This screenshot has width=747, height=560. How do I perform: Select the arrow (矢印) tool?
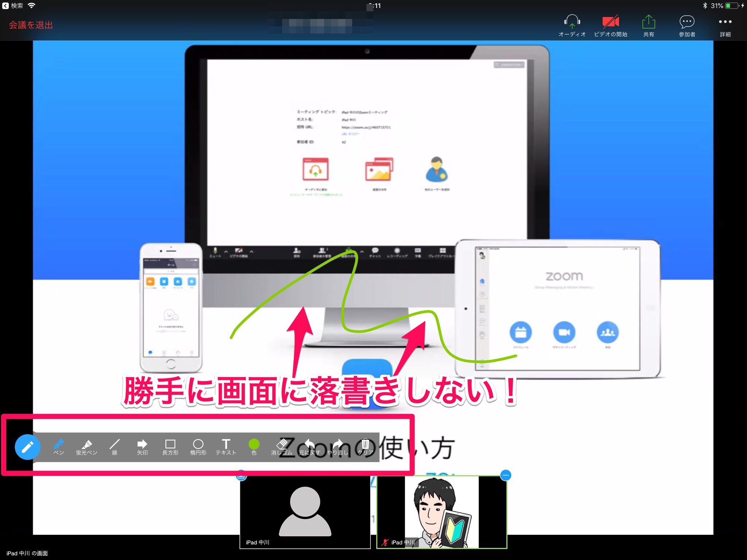coord(142,447)
